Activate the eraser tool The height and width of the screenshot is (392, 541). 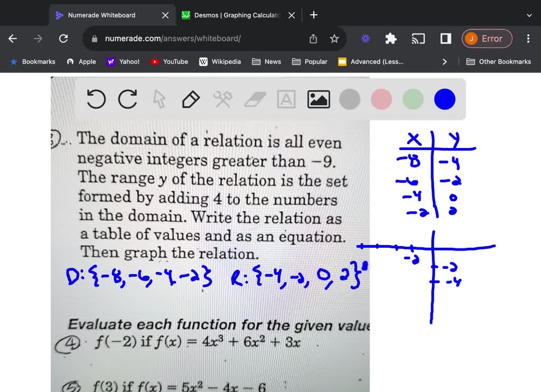point(254,99)
